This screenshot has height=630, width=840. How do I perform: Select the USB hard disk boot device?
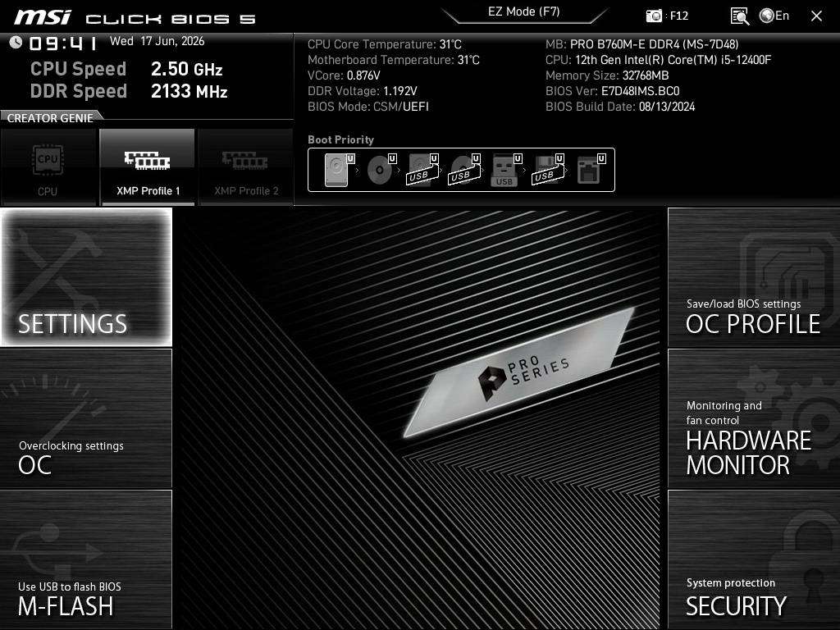(x=422, y=170)
